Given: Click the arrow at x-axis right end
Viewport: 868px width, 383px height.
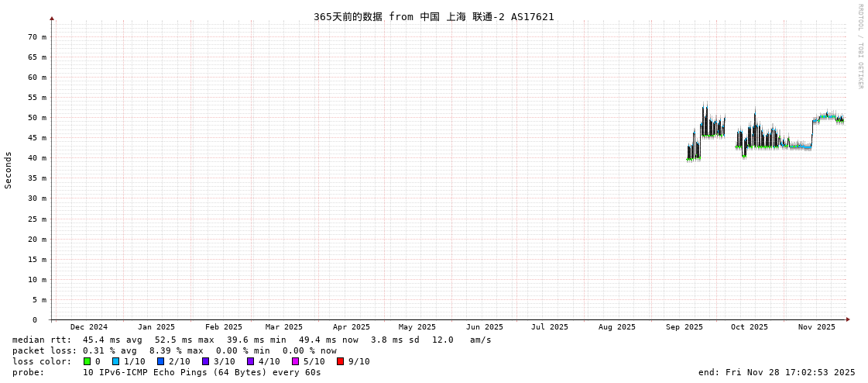Looking at the screenshot, I should (x=848, y=319).
